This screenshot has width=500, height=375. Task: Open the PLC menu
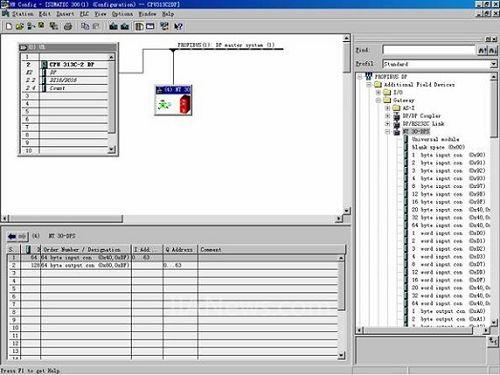tap(84, 14)
